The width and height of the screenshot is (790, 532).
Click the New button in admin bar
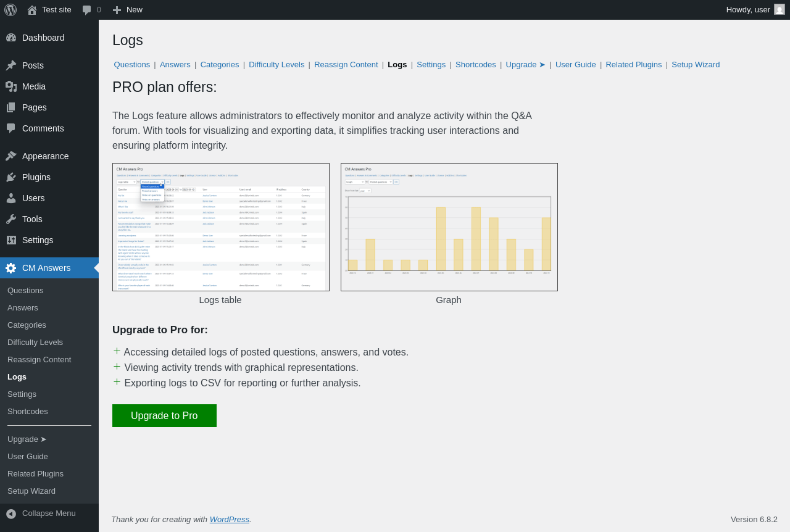coord(128,10)
